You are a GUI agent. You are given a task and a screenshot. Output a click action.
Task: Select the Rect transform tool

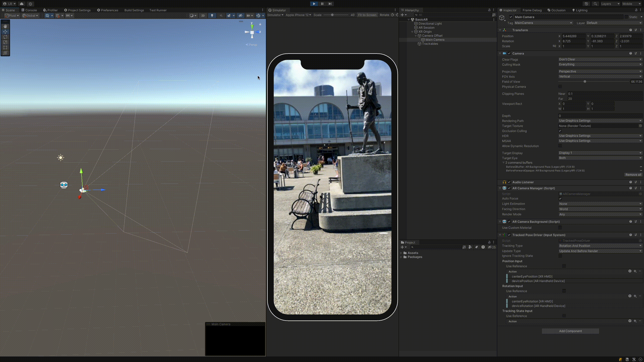coord(5,48)
